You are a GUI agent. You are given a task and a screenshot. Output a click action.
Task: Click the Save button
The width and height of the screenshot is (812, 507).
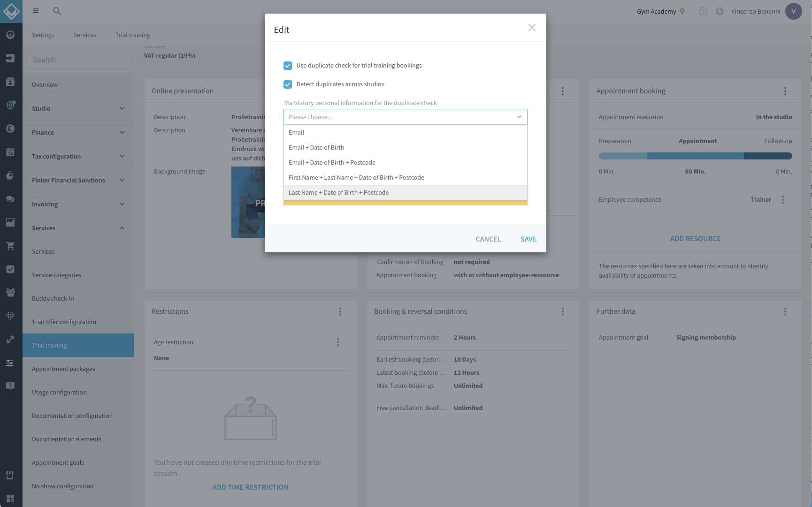(x=529, y=239)
